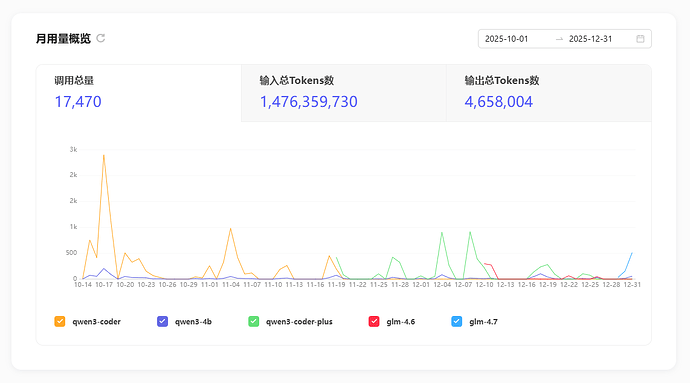
Task: Click the 11-19 x-axis date label
Action: [x=336, y=285]
